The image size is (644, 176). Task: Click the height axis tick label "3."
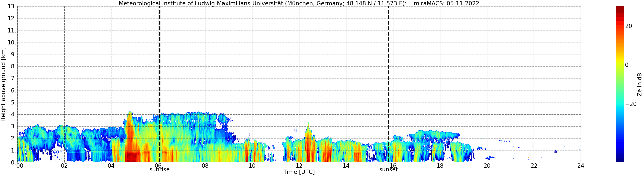(13, 126)
